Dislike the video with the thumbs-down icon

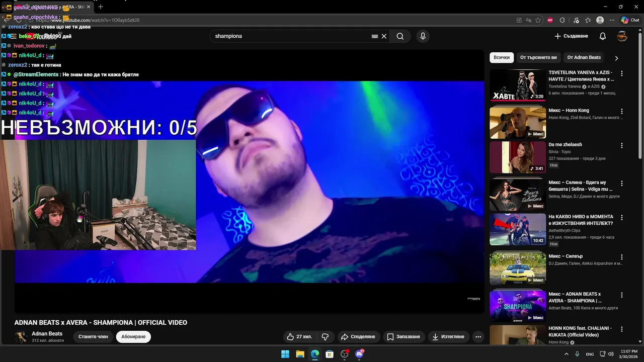pos(325,336)
